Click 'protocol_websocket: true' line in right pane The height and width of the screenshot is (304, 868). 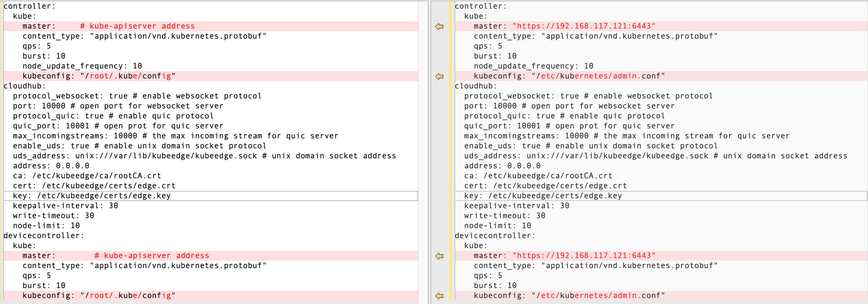588,96
